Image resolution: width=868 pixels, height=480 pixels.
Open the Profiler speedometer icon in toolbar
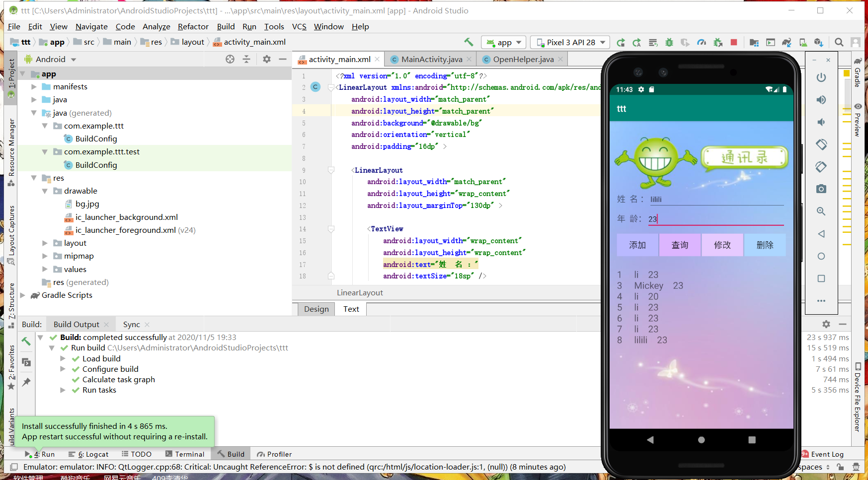702,43
